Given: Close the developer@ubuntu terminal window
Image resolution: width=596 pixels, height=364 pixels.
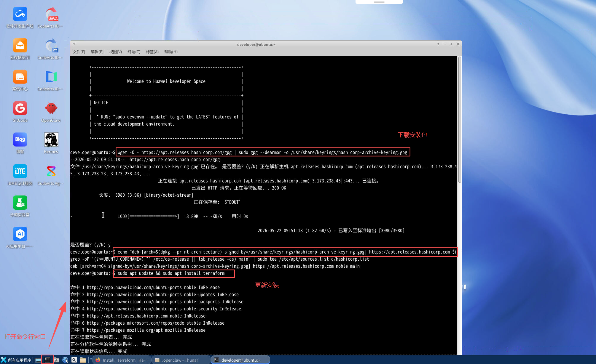Looking at the screenshot, I should point(458,44).
